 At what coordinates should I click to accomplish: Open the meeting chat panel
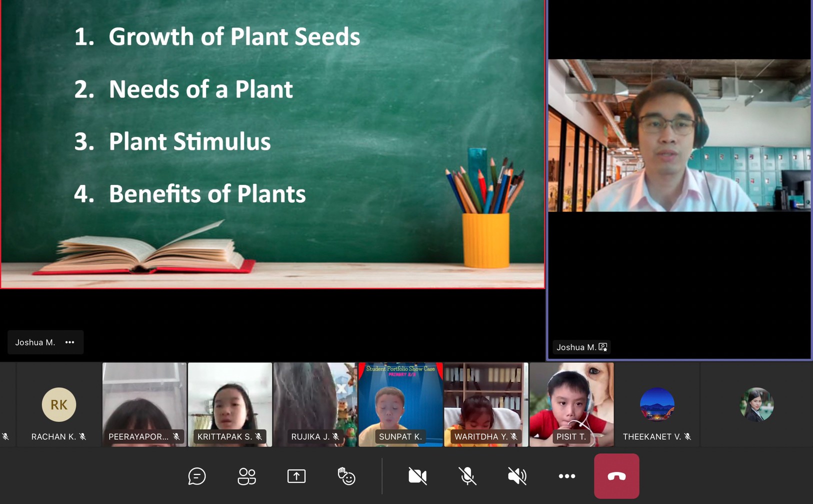coord(197,476)
